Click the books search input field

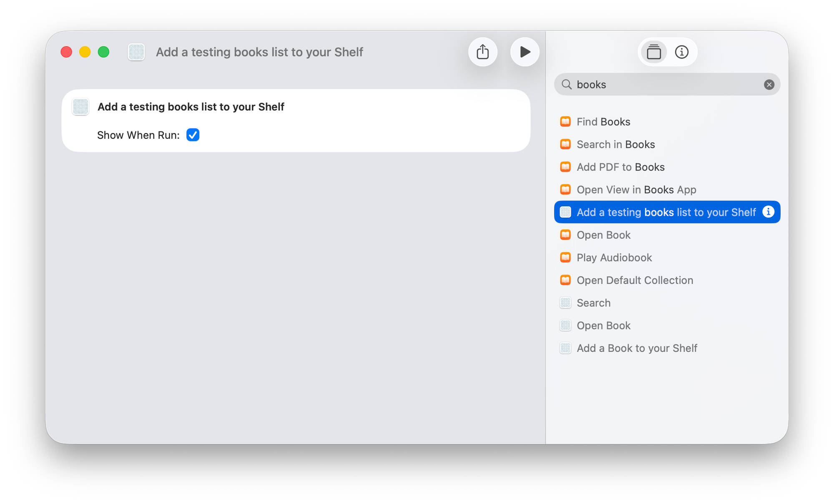point(667,85)
